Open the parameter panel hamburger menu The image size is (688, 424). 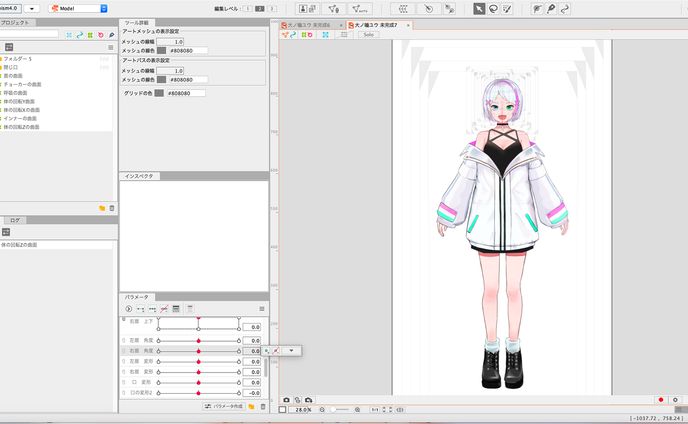pyautogui.click(x=262, y=309)
